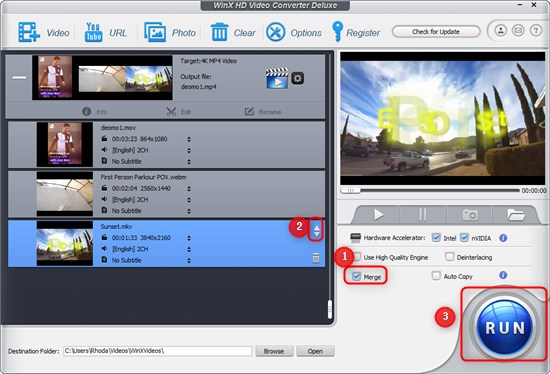Select the Sunset.mkv thumbnail

(x=65, y=243)
